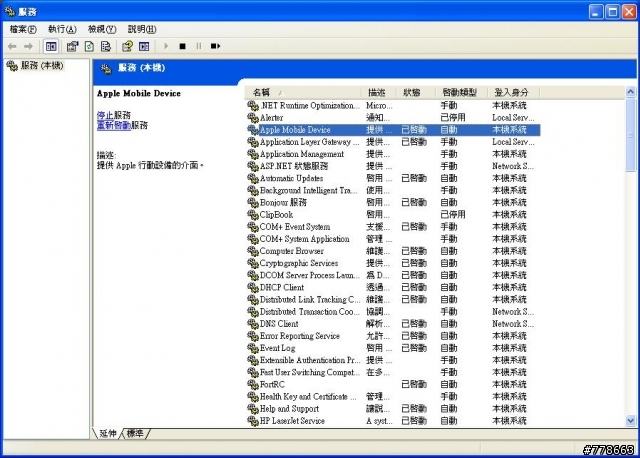Image resolution: width=640 pixels, height=458 pixels.
Task: Click the Pause service button
Action: [x=199, y=46]
